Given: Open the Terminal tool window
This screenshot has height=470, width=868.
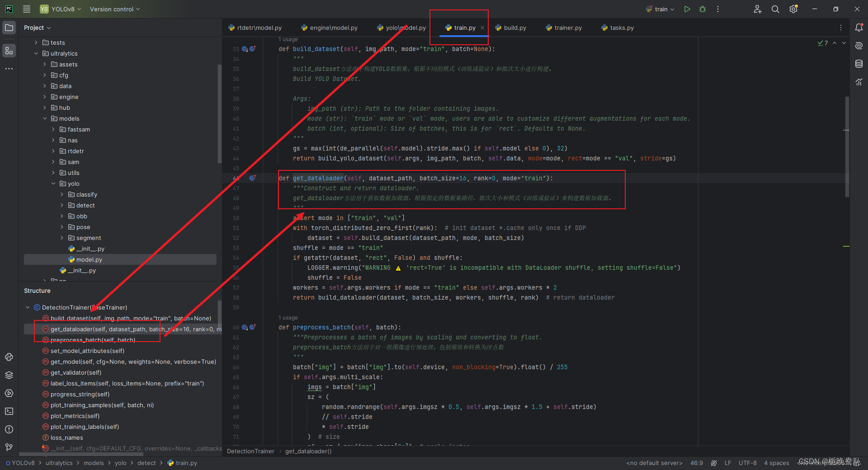Looking at the screenshot, I should click(x=9, y=411).
